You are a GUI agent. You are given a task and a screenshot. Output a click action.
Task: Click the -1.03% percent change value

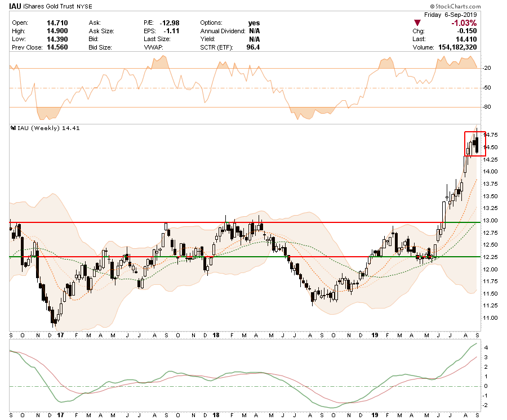pyautogui.click(x=464, y=23)
